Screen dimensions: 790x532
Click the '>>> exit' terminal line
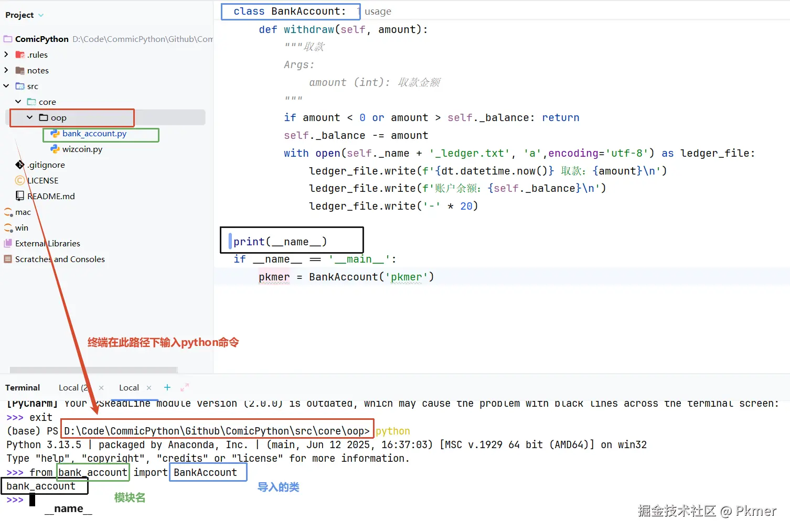(x=29, y=418)
